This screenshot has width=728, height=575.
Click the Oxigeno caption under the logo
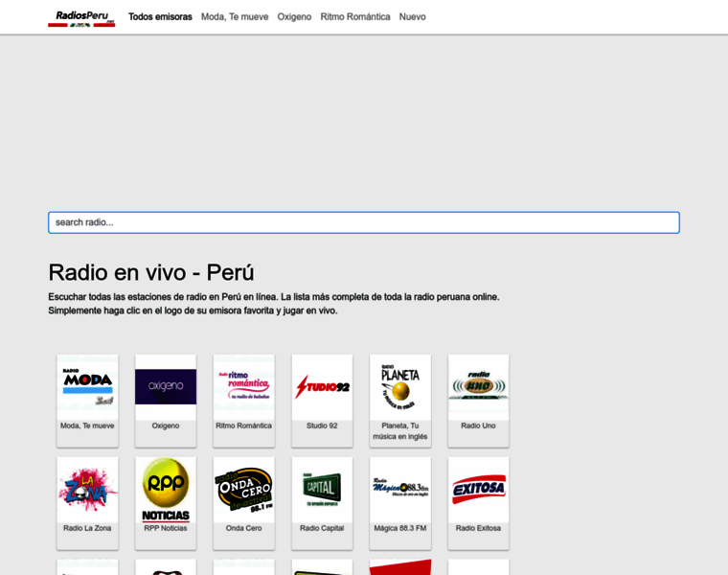[x=166, y=425]
